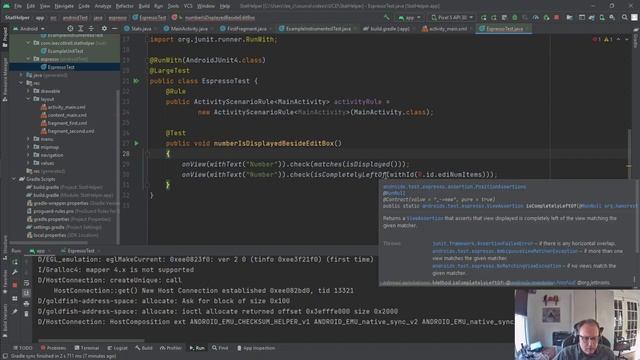Click the debug bug icon in toolbar

tap(515, 18)
